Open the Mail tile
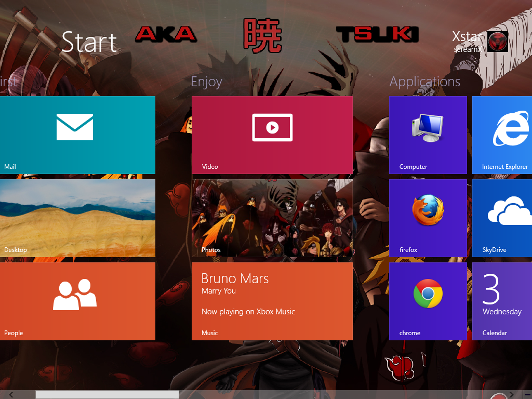 [77, 135]
